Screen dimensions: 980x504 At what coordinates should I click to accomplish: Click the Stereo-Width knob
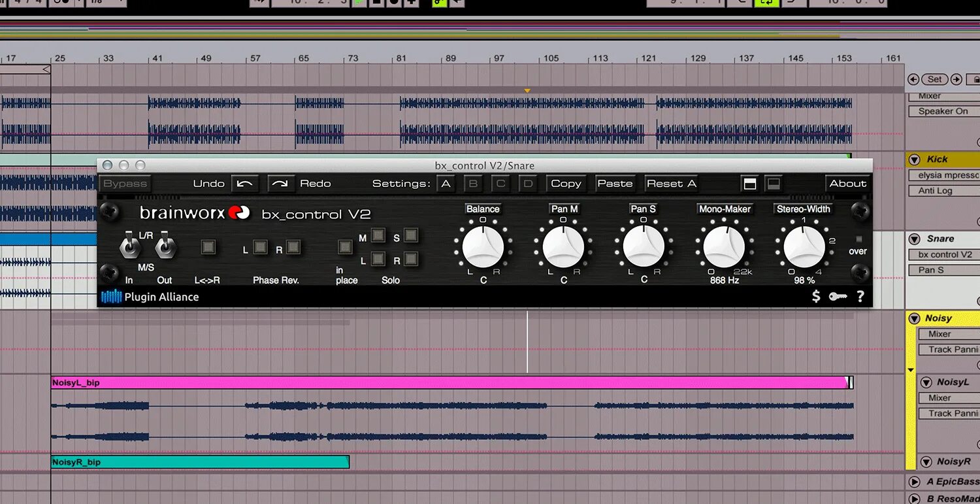coord(804,246)
